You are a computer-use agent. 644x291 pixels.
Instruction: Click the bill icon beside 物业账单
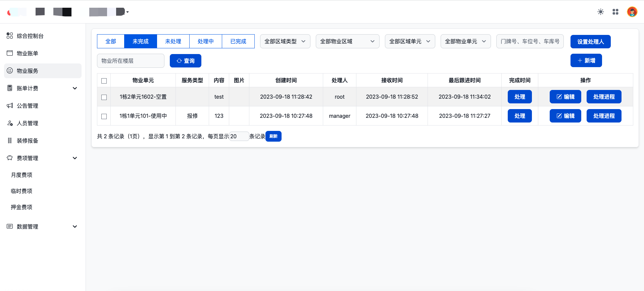click(10, 53)
